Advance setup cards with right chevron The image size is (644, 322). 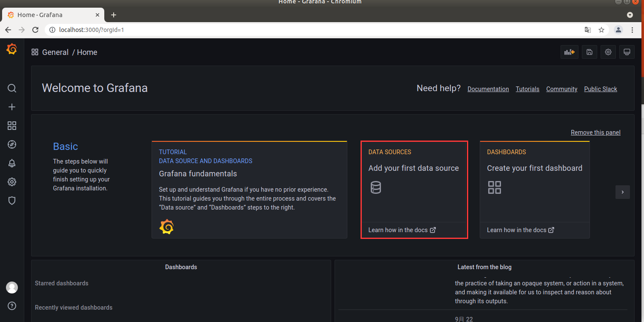(x=623, y=192)
